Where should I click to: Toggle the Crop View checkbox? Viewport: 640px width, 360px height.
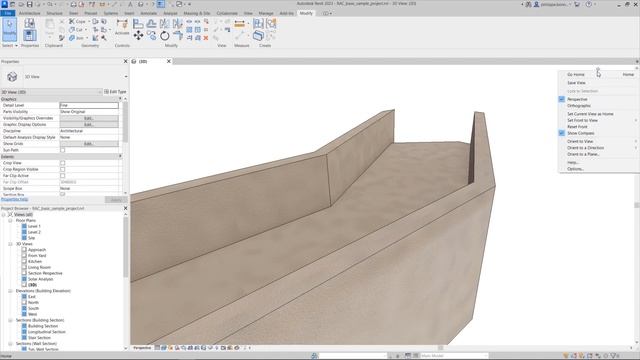click(x=62, y=163)
